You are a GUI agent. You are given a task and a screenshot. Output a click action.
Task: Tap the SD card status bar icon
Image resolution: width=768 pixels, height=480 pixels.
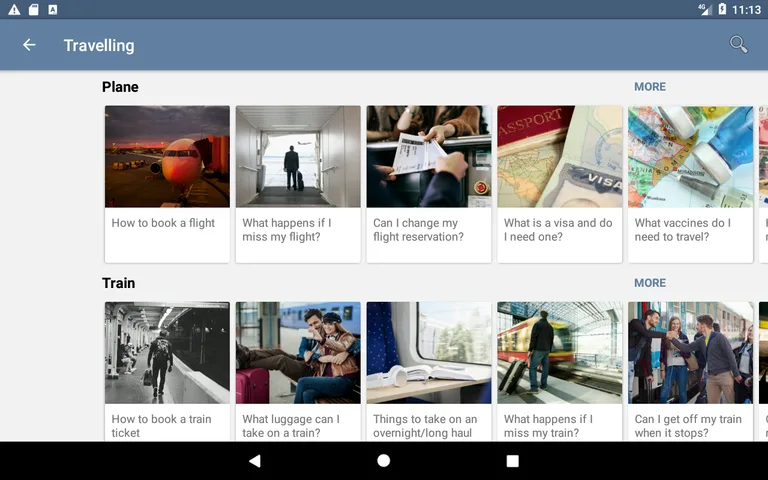pos(33,9)
